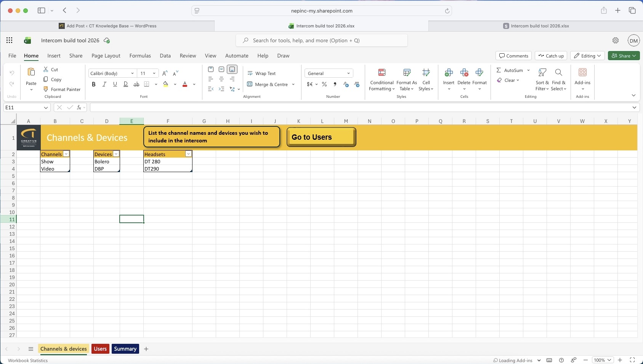Click the Format Painter icon
Image resolution: width=643 pixels, height=364 pixels.
pos(46,89)
